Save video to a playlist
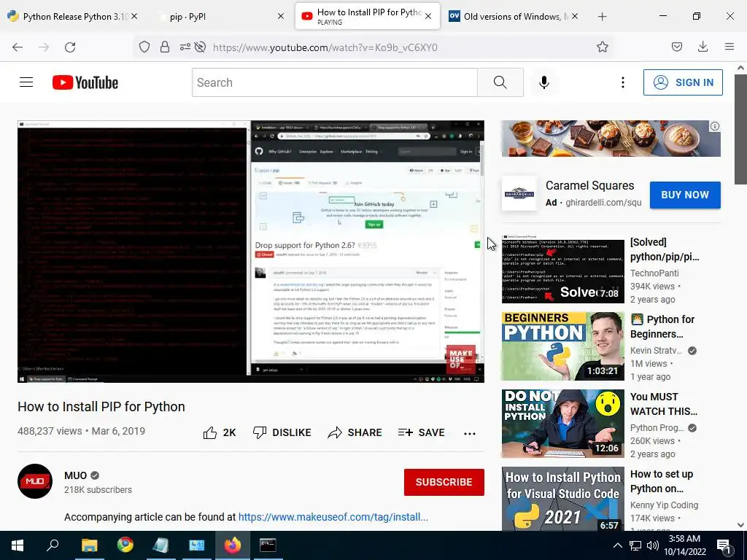Image resolution: width=747 pixels, height=560 pixels. click(x=421, y=432)
